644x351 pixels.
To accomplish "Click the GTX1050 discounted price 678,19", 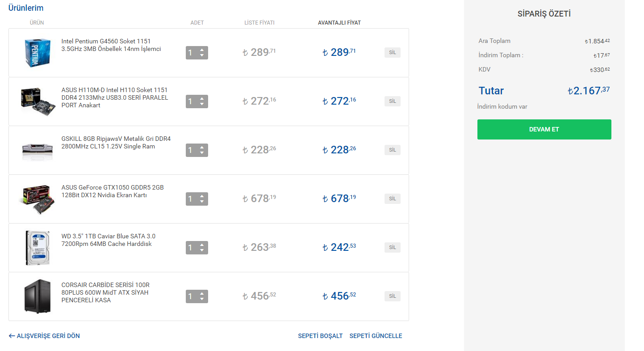I will click(x=339, y=198).
